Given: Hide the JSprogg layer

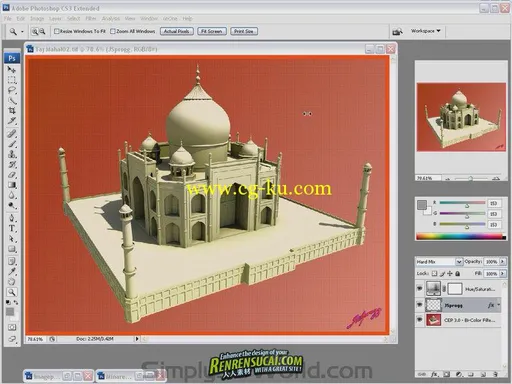Looking at the screenshot, I should (420, 304).
